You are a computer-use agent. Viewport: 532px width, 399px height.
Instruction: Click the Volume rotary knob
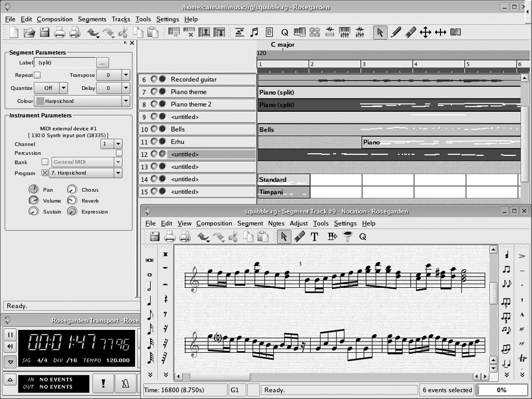(x=34, y=201)
